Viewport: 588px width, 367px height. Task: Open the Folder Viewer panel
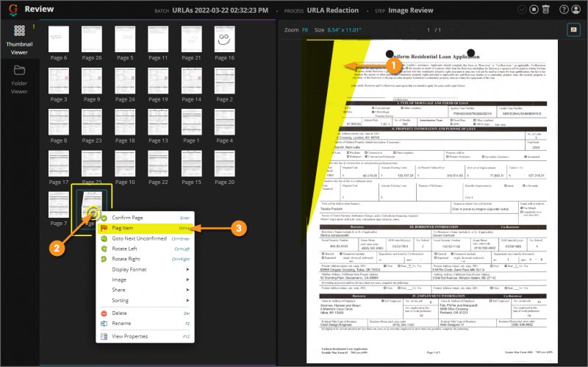[19, 79]
